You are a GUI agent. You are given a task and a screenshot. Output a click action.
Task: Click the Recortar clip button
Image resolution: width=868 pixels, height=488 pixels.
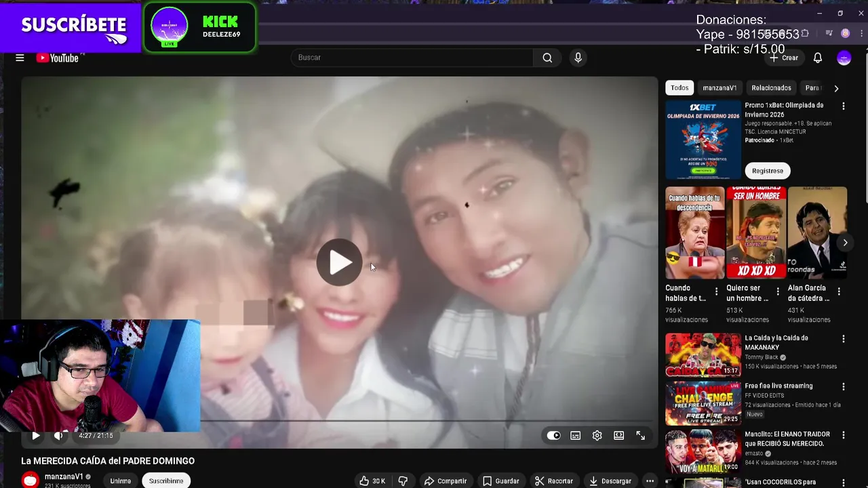[554, 481]
